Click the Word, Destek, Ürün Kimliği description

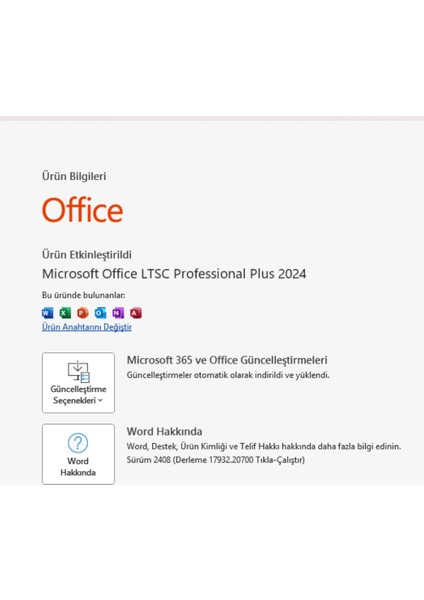pos(264,446)
